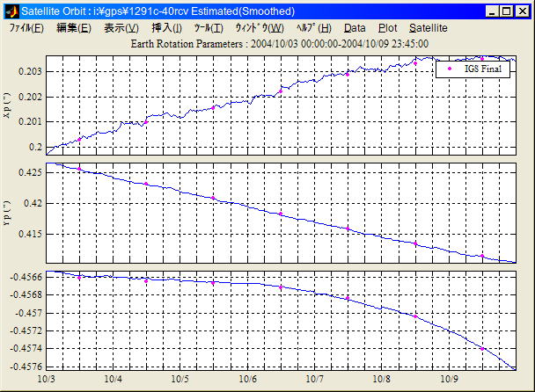Open the ファイル(F) menu
This screenshot has width=535, height=392.
(x=26, y=28)
